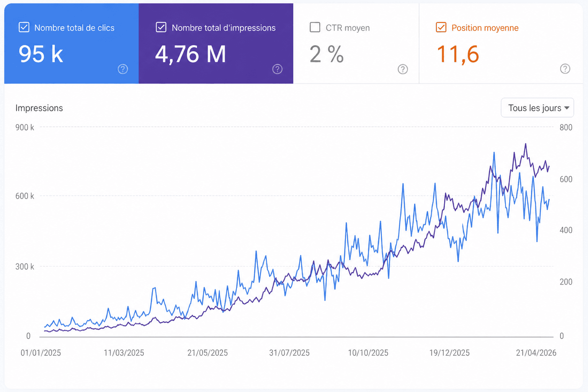The image size is (588, 392).
Task: Click the 11/03/2025 date label
Action: [x=124, y=353]
